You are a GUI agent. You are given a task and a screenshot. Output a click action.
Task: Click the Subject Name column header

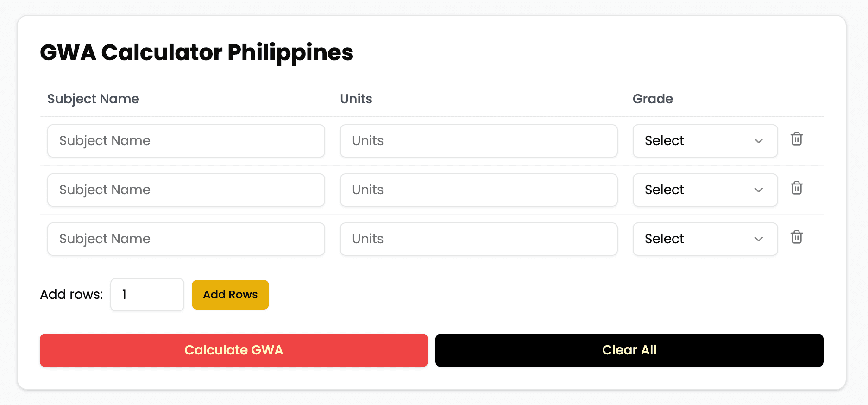tap(93, 99)
